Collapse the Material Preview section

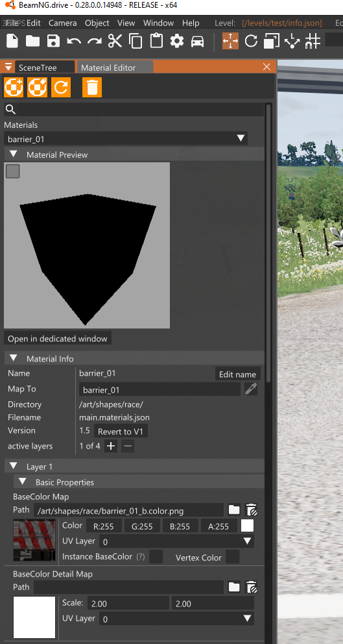pyautogui.click(x=14, y=155)
